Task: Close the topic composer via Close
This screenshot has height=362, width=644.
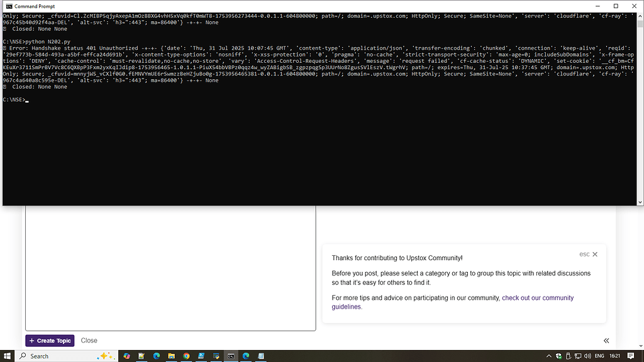Action: coord(89,340)
